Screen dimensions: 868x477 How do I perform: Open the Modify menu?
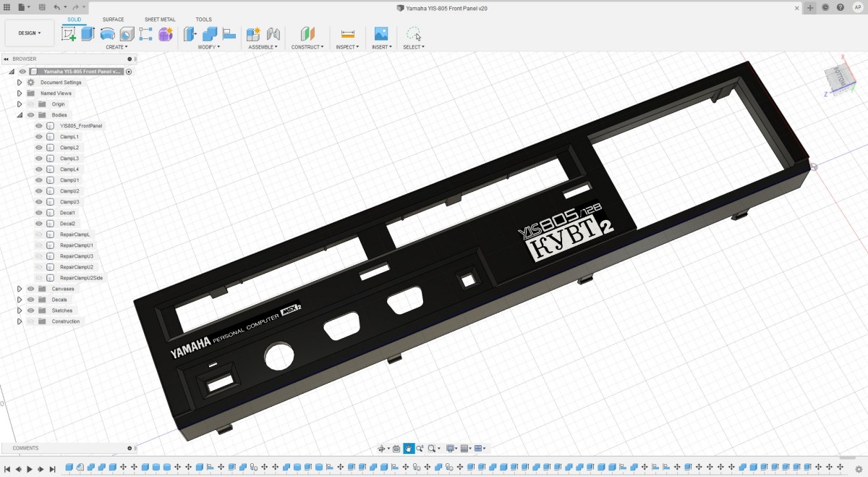(x=209, y=47)
